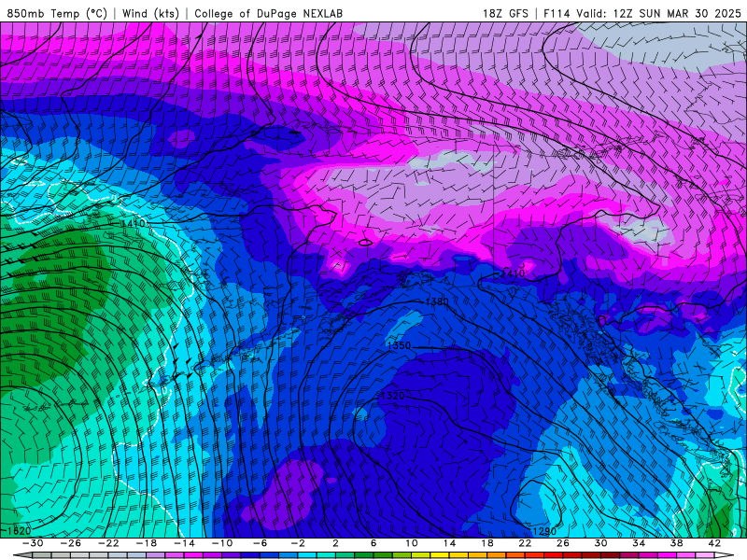Screen dimensions: 747x560
Task: Click the 14 value on the color scale
Action: click(449, 543)
